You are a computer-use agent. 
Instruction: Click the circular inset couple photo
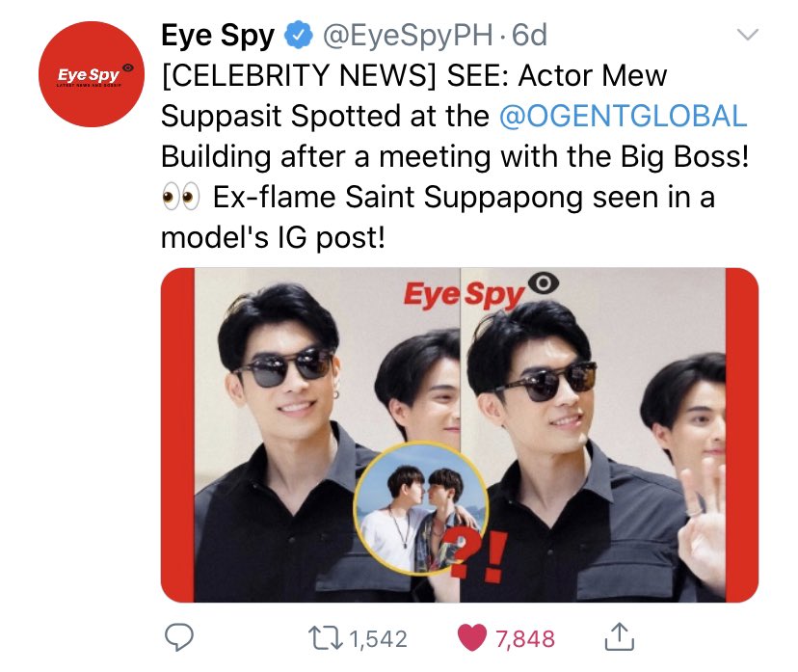(x=421, y=509)
